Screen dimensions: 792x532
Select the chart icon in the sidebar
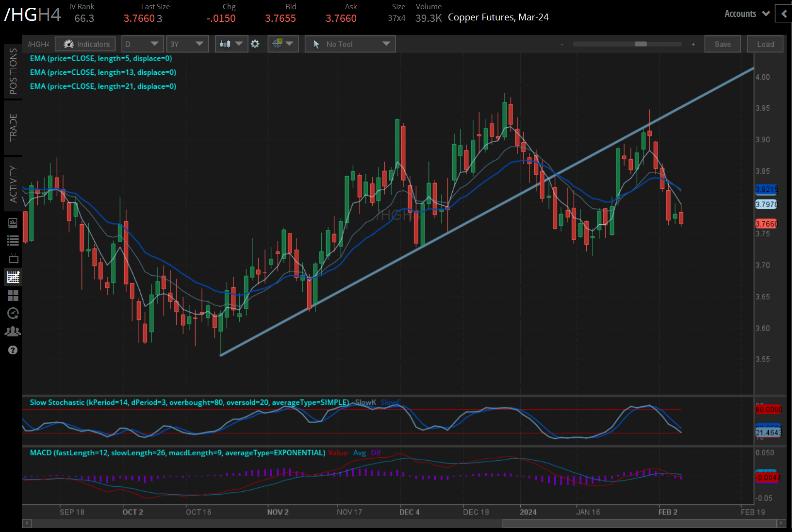(x=13, y=277)
